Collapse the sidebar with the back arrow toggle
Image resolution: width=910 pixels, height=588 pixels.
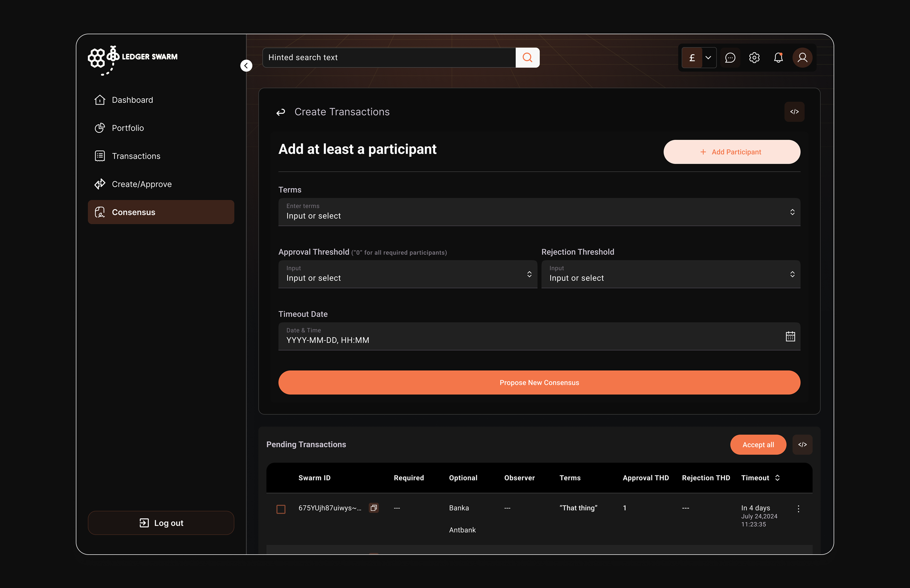point(246,65)
